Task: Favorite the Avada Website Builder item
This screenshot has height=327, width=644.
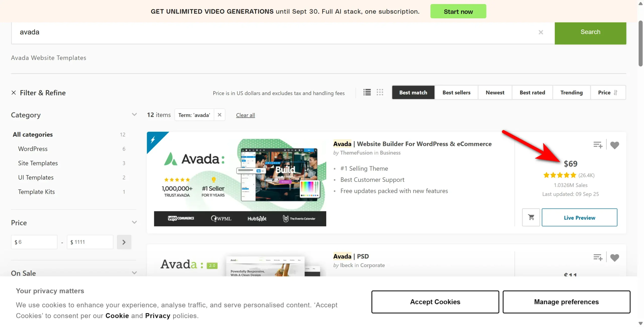Action: pos(614,145)
